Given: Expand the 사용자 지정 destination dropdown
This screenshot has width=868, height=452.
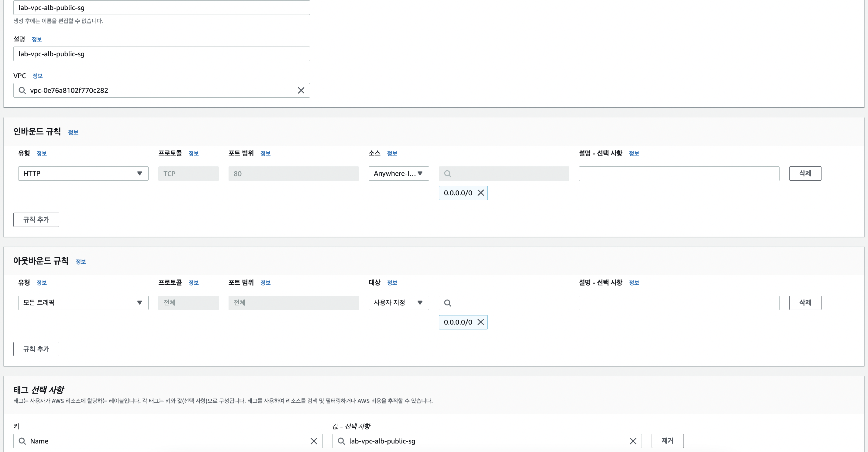Looking at the screenshot, I should click(x=398, y=303).
